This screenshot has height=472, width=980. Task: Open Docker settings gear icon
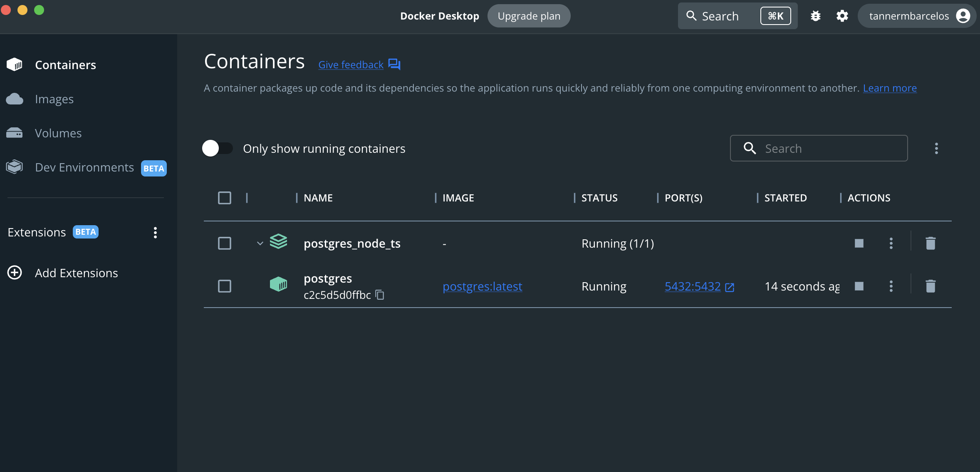[x=842, y=16]
